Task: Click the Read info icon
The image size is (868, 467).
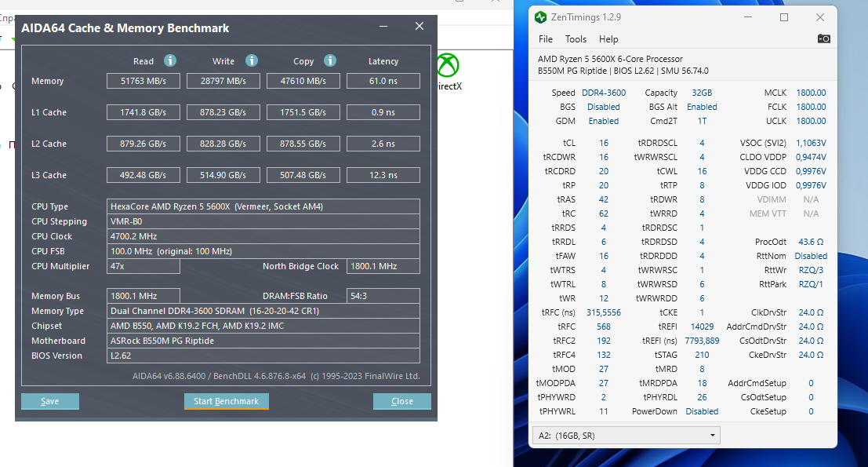Action: pos(170,60)
